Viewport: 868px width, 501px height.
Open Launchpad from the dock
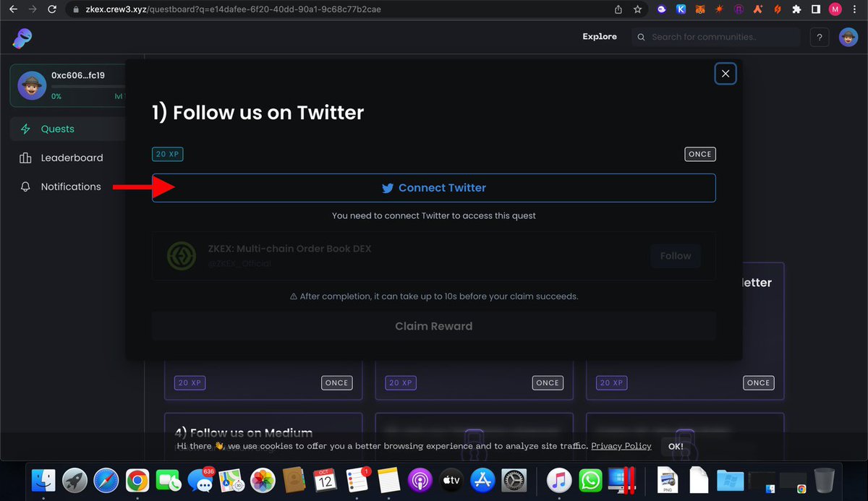pos(75,480)
